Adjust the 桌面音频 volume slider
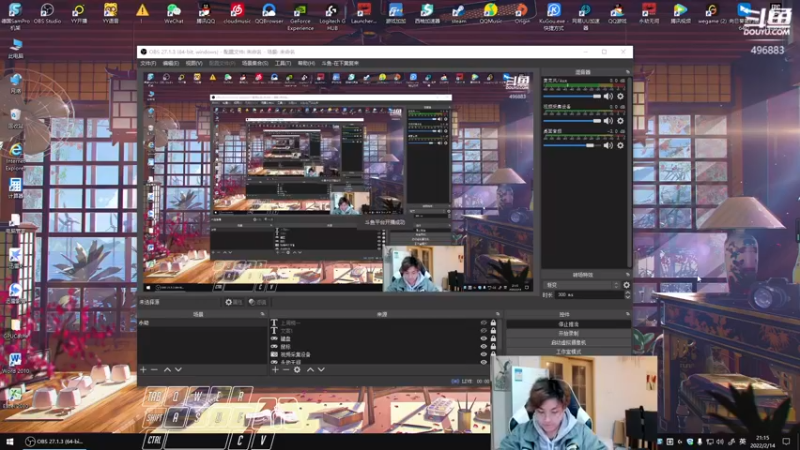 (x=572, y=145)
